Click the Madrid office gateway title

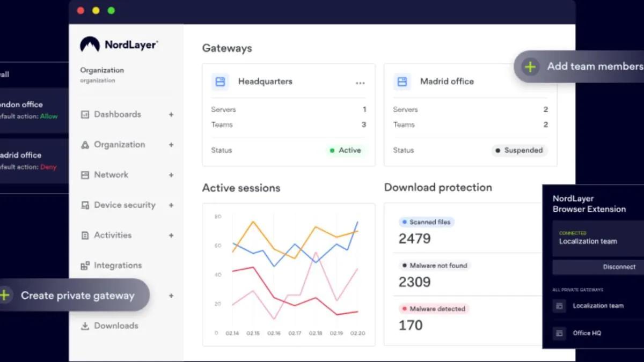click(x=447, y=82)
